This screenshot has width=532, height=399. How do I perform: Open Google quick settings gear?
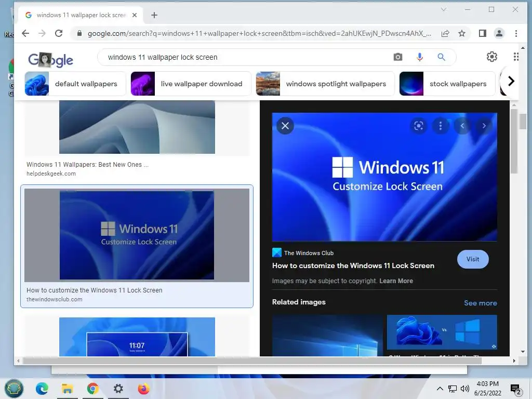492,57
